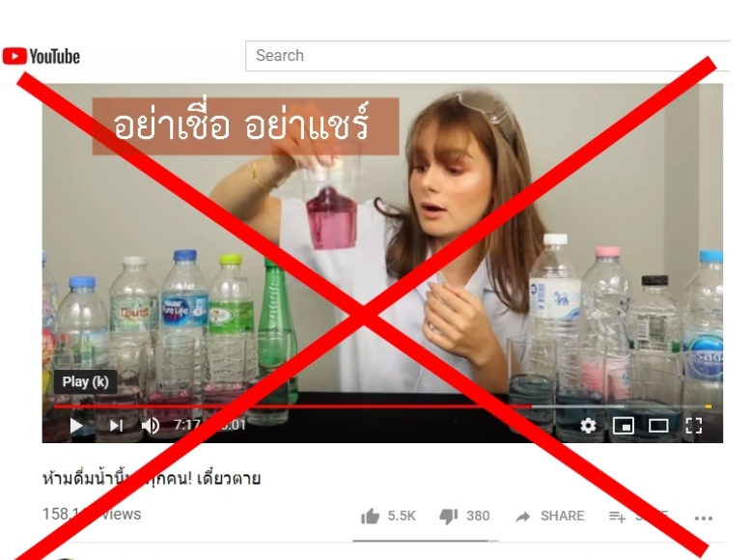Open the three-dot more actions menu
This screenshot has height=560, width=752.
[x=703, y=518]
